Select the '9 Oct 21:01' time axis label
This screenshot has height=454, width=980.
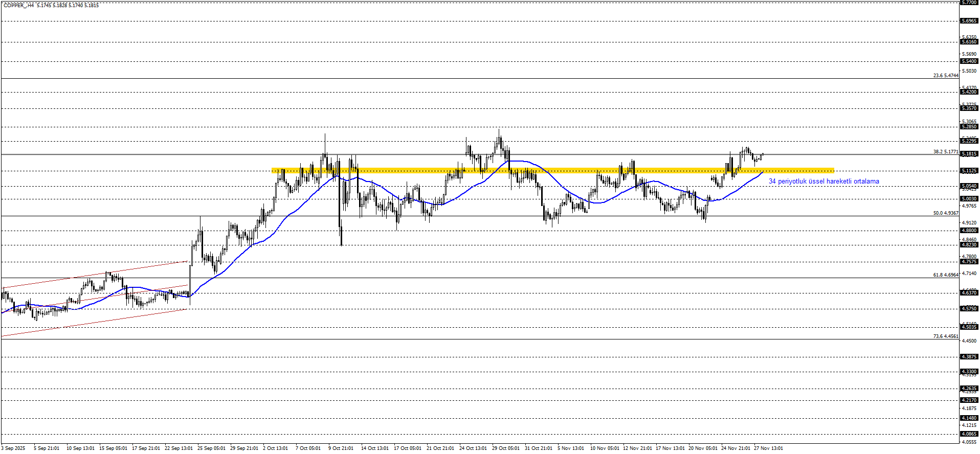[341, 448]
